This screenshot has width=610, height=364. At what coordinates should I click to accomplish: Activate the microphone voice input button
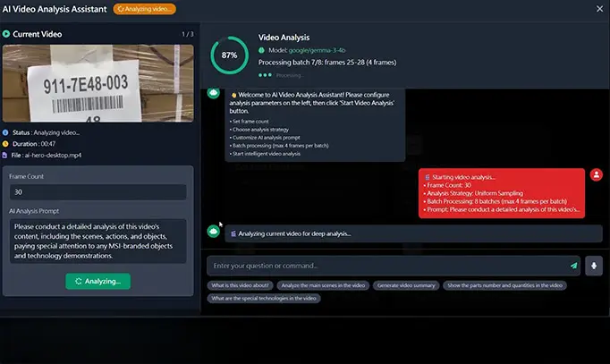[595, 266]
